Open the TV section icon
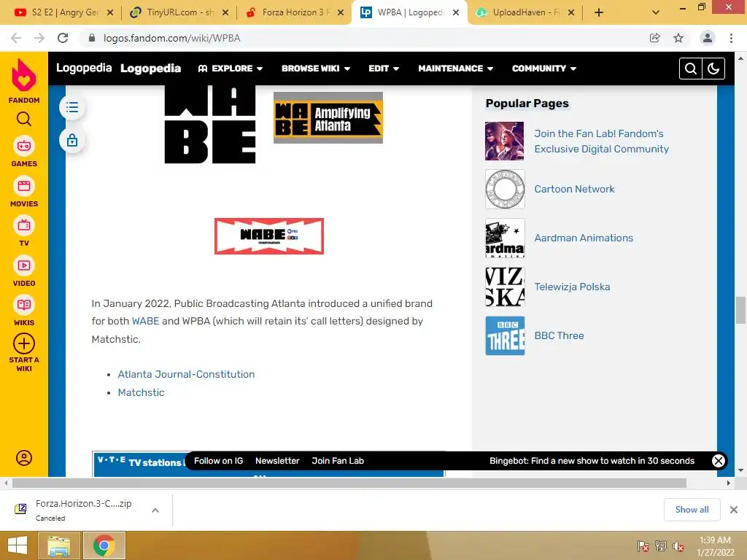Screen dimensions: 747x560 pos(24,226)
